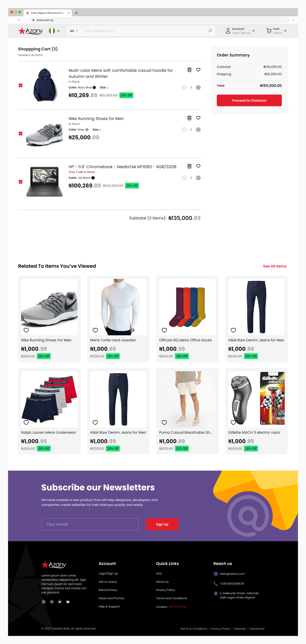Open Instagram icon in the footer
The image size is (306, 644).
(44, 602)
